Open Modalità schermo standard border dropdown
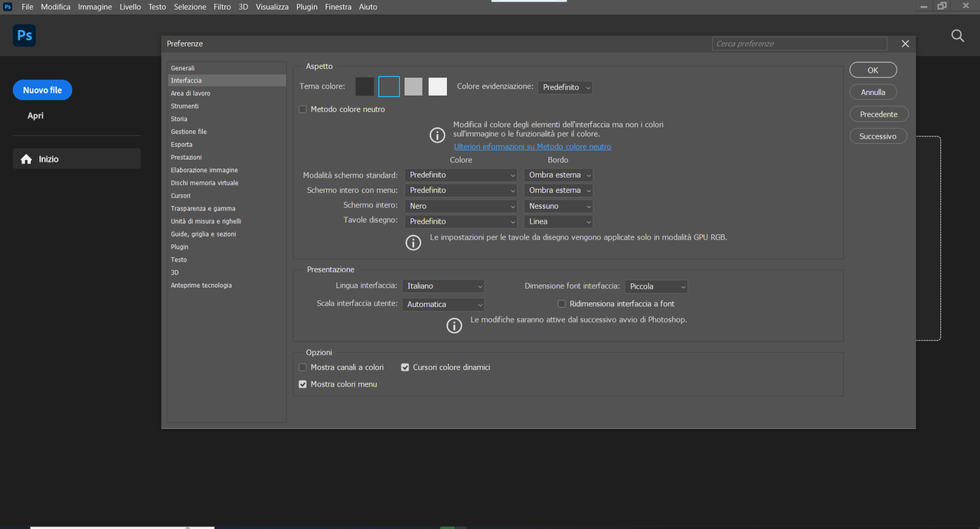 pyautogui.click(x=558, y=175)
